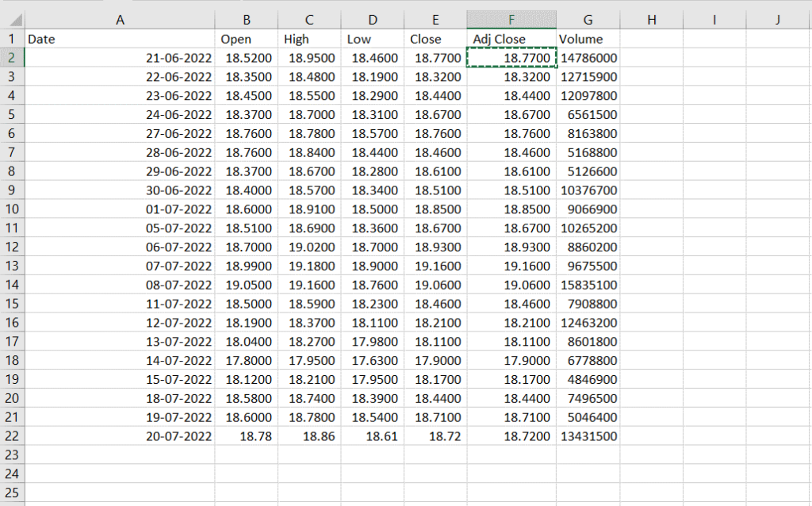
Task: Click the Date header cell
Action: [x=120, y=39]
